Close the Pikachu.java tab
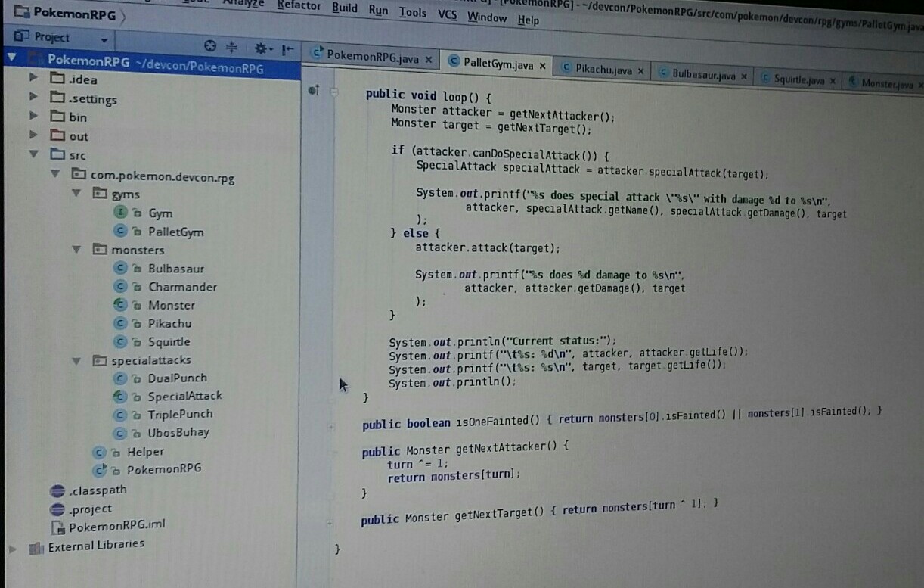 click(x=640, y=71)
